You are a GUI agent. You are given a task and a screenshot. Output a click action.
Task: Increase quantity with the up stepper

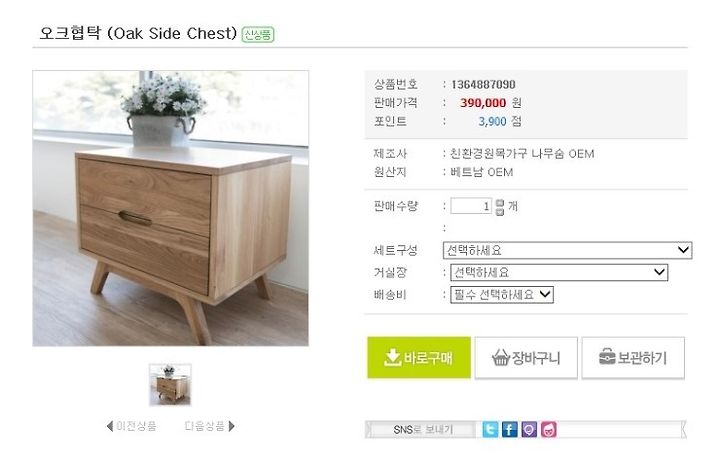pyautogui.click(x=500, y=203)
